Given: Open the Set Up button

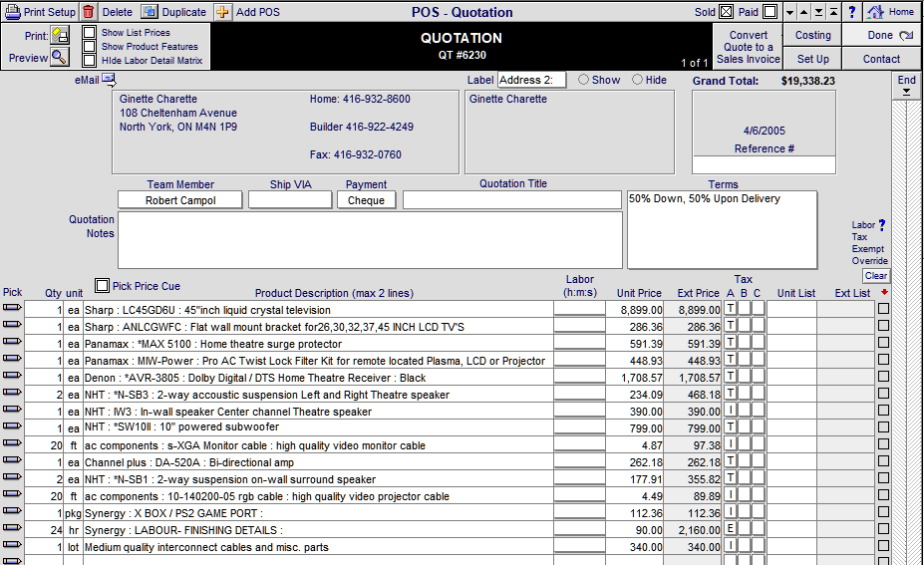Looking at the screenshot, I should (812, 59).
